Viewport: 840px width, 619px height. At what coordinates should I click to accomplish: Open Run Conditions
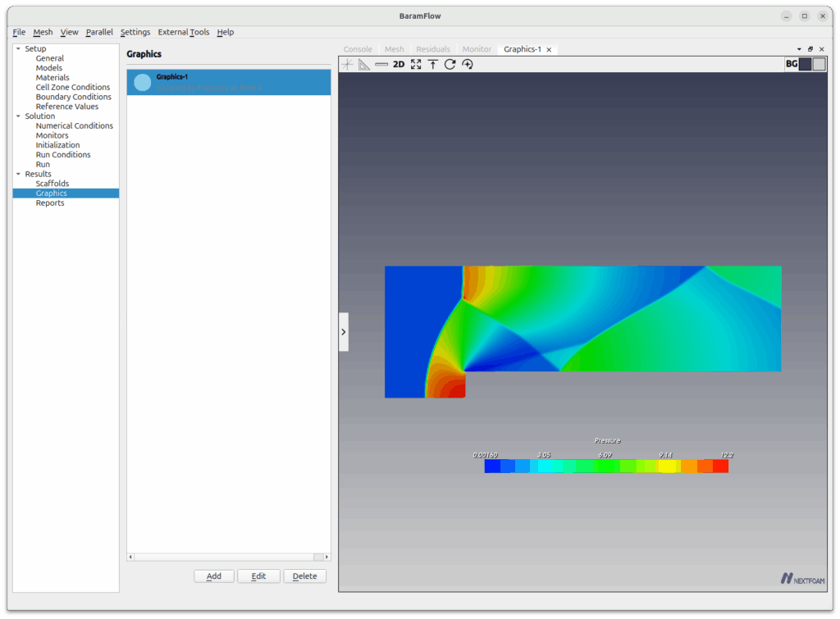coord(63,155)
